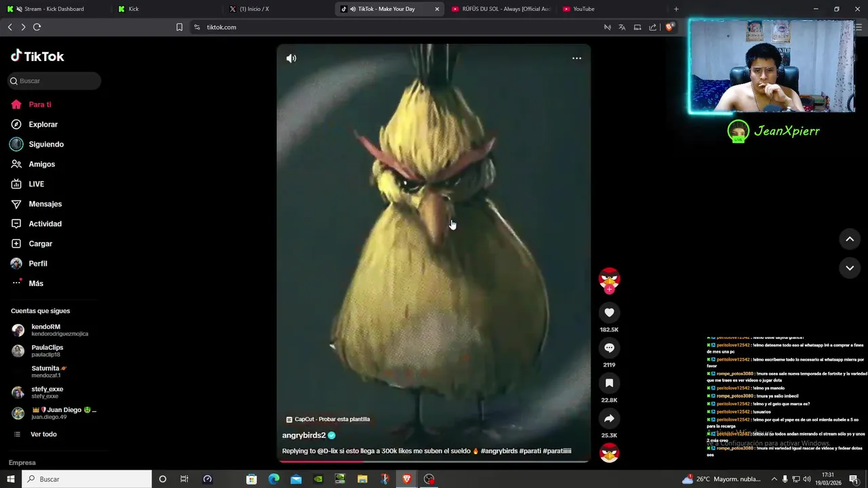The height and width of the screenshot is (488, 868).
Task: Click picture-in-picture icon in address bar
Action: [637, 27]
